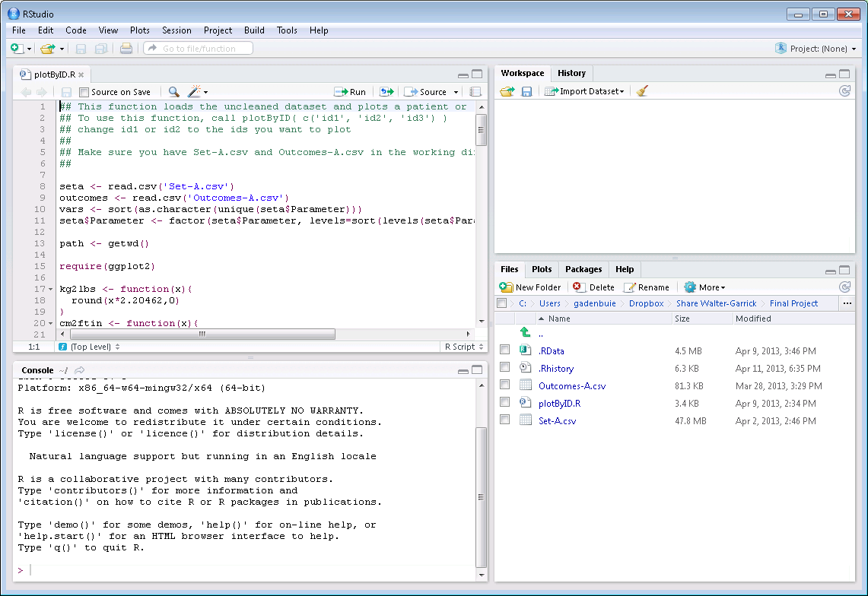This screenshot has width=868, height=596.
Task: Collapse the kg2lbs function fold arrow
Action: pos(50,290)
